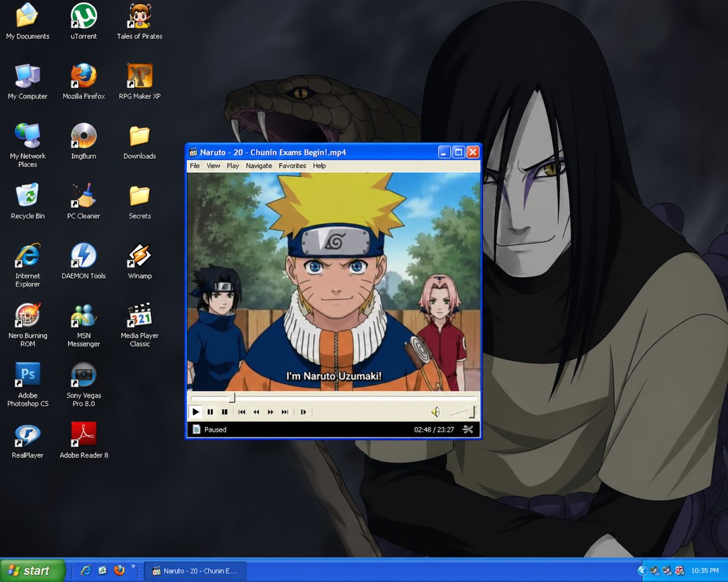The image size is (728, 582).
Task: Select the ImgBurn desktop shortcut
Action: pos(84,141)
